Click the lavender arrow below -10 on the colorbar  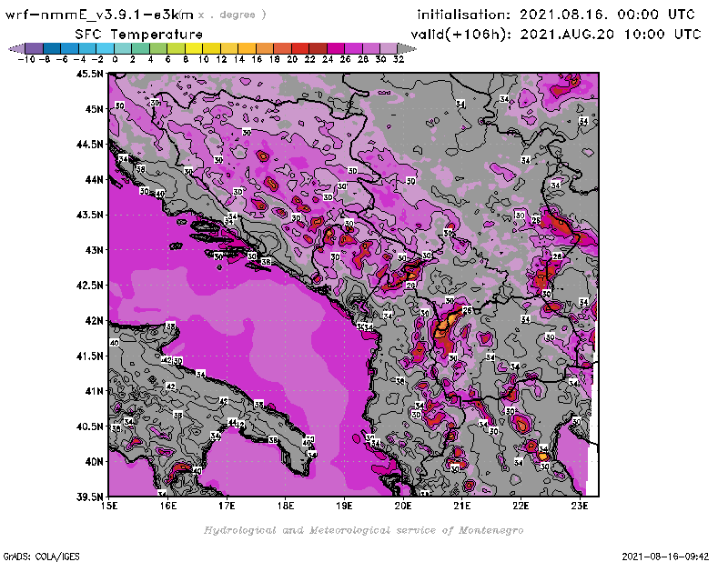(16, 48)
